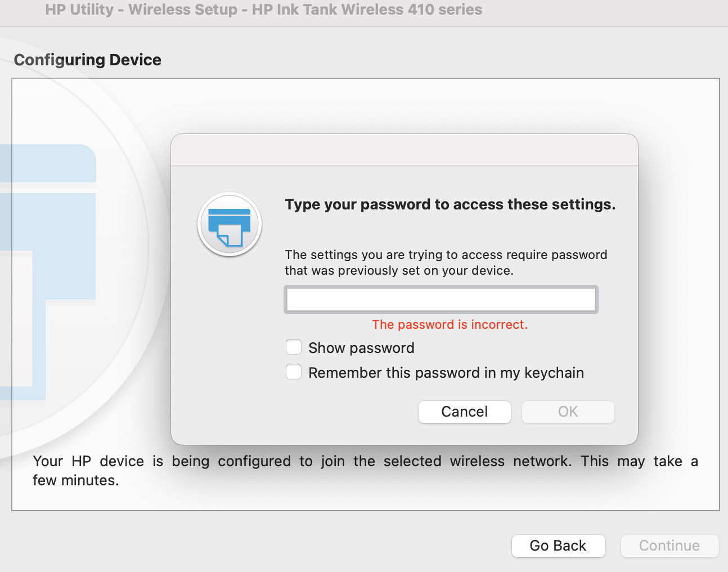Click the 'Your HP device is being configured' message
Screen dimensions: 728x572
(x=365, y=461)
